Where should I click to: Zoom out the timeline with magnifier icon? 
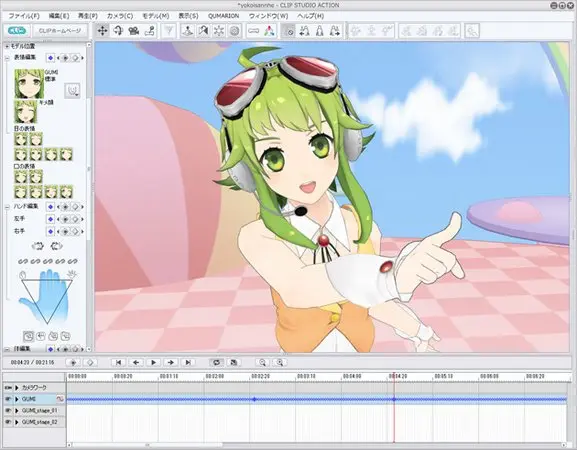tap(262, 362)
